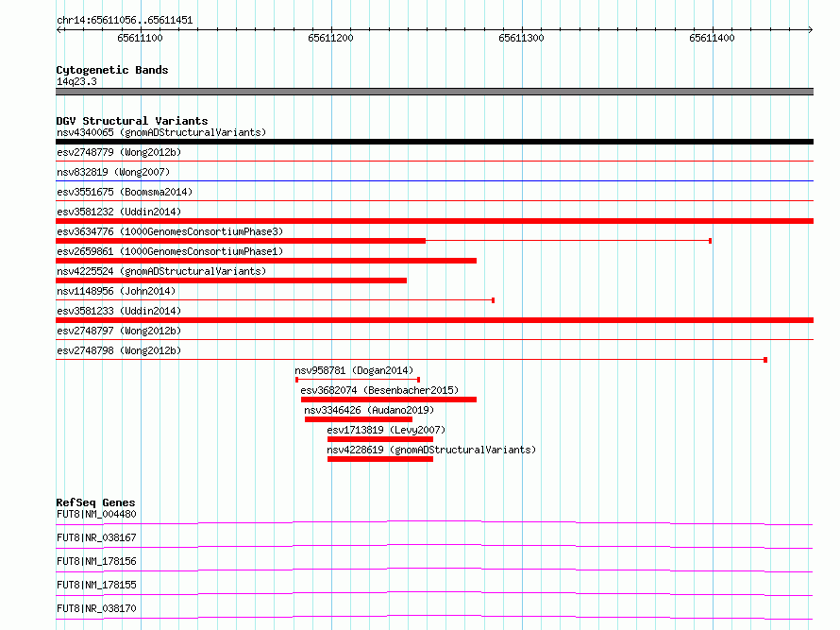Click the black nsv4340065 variant bar

(x=434, y=142)
